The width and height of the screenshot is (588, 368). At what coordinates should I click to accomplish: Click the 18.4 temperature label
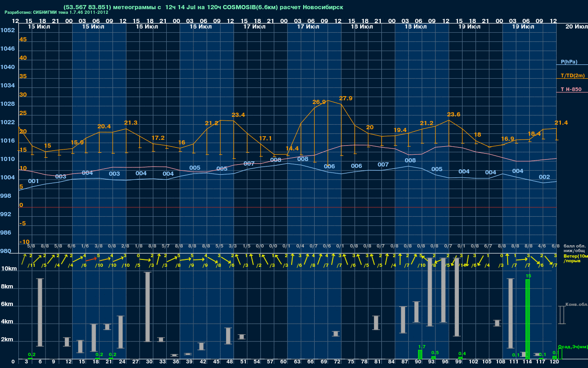coord(534,134)
